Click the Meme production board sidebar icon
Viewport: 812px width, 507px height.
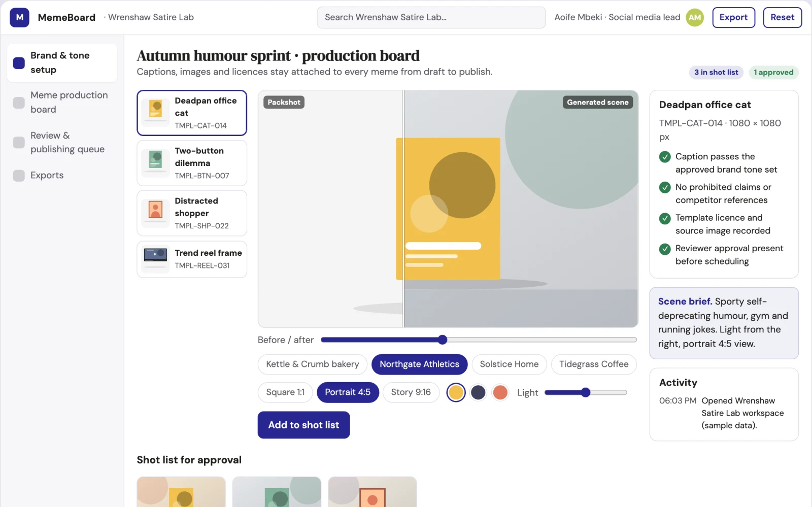click(19, 103)
